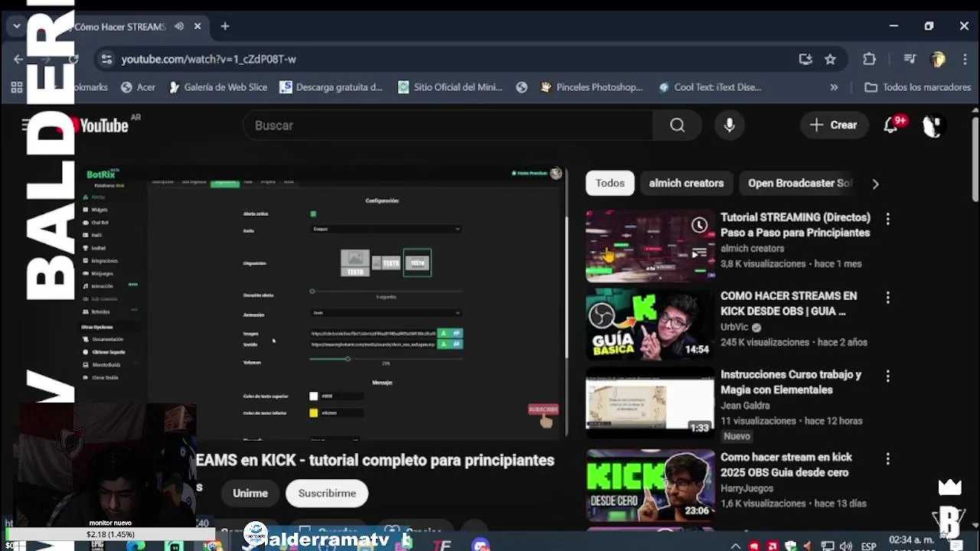Open the Todos los marcadores folder
Image resolution: width=980 pixels, height=551 pixels.
pos(917,87)
